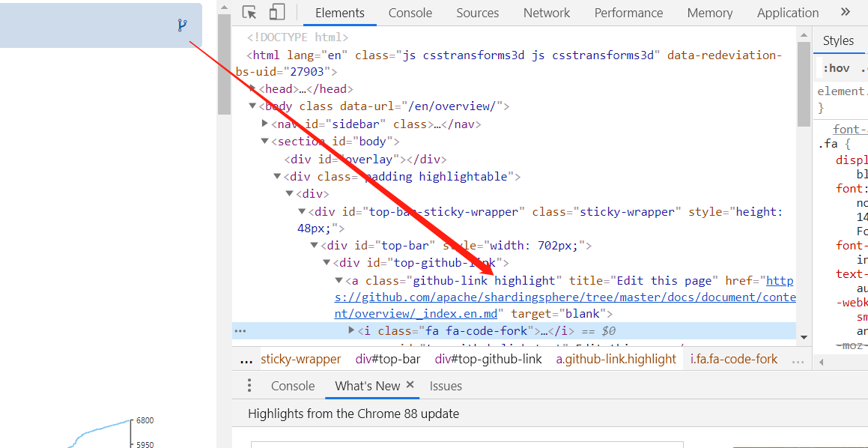
Task: Activate the inspect element picker icon
Action: [249, 13]
